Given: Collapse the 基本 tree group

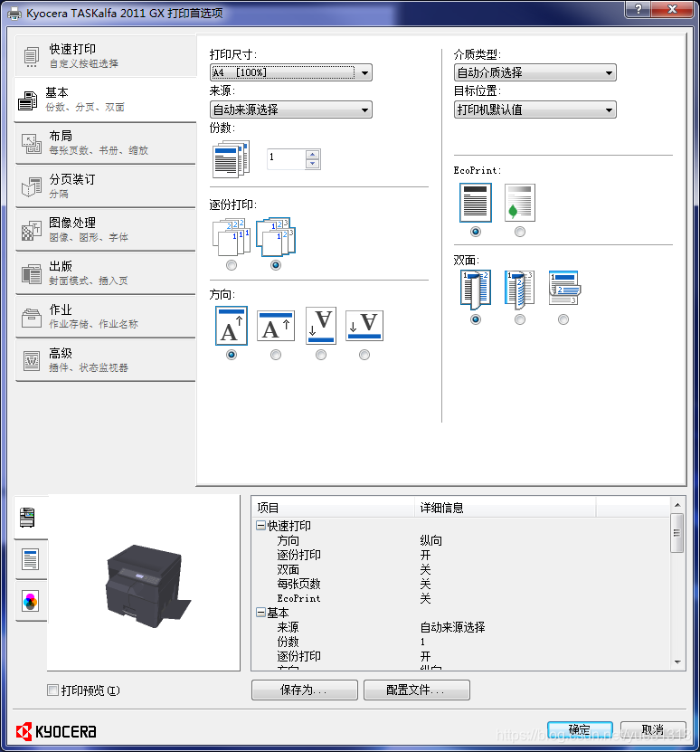Looking at the screenshot, I should click(260, 613).
